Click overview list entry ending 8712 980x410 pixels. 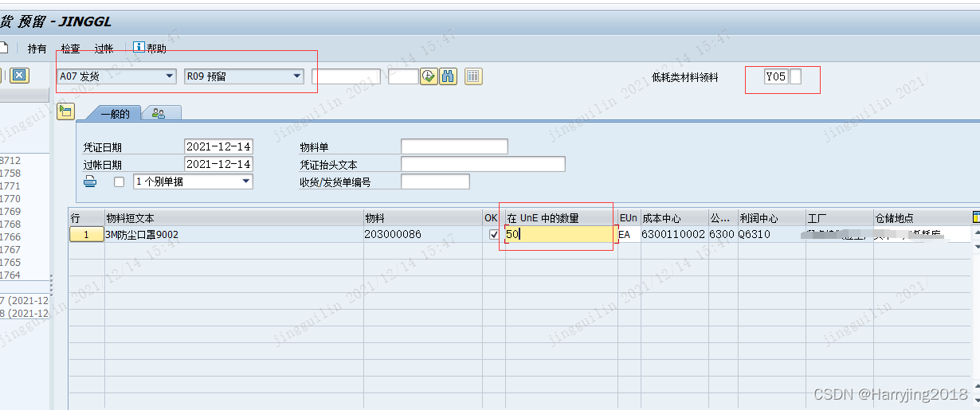10,161
